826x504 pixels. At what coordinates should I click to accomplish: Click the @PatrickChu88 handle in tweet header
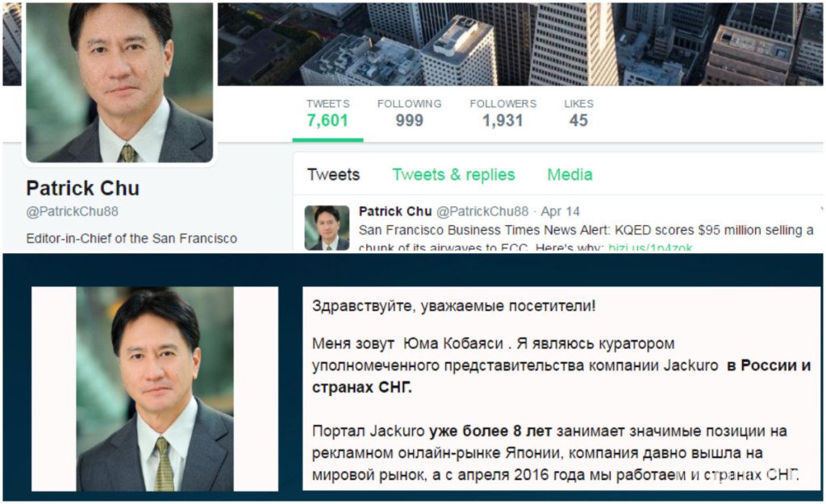(x=482, y=211)
